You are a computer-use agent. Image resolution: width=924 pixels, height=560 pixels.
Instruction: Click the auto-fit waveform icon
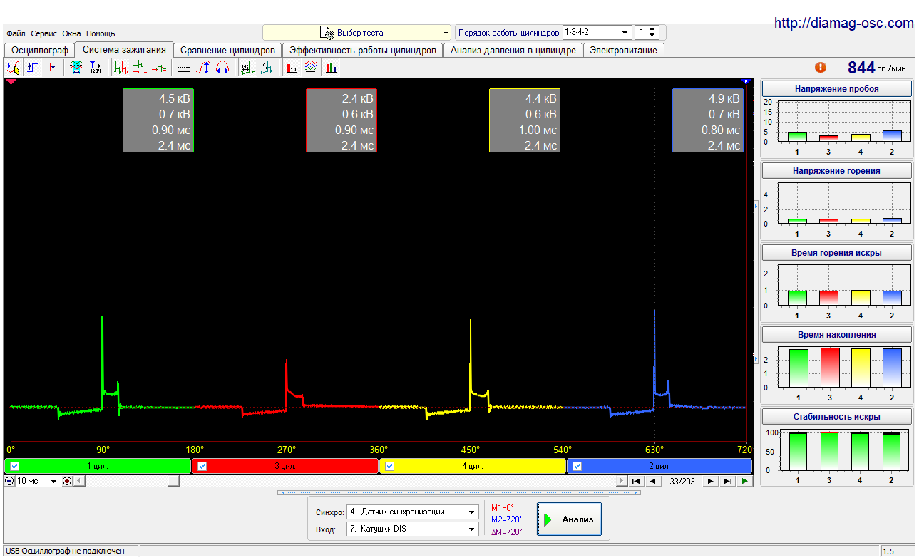(76, 68)
